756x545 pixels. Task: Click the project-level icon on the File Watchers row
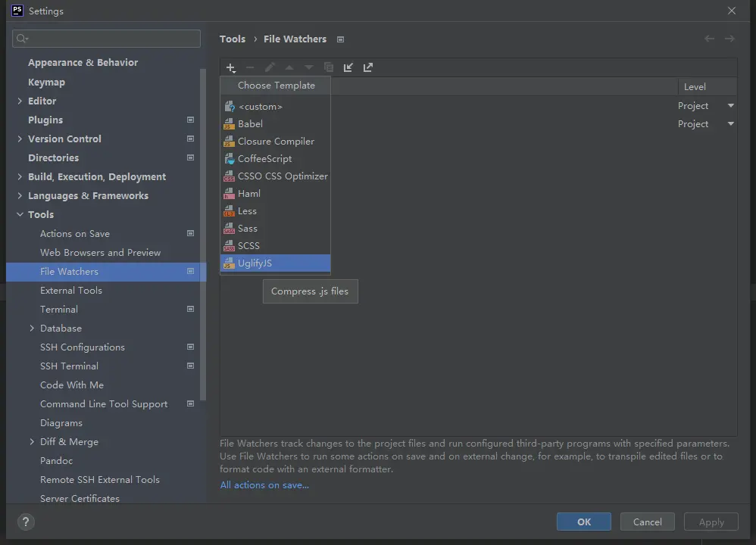click(x=190, y=271)
